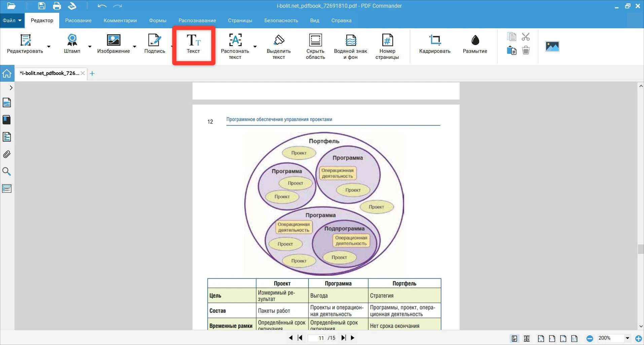
Task: Add a new document tab with plus
Action: click(x=92, y=73)
